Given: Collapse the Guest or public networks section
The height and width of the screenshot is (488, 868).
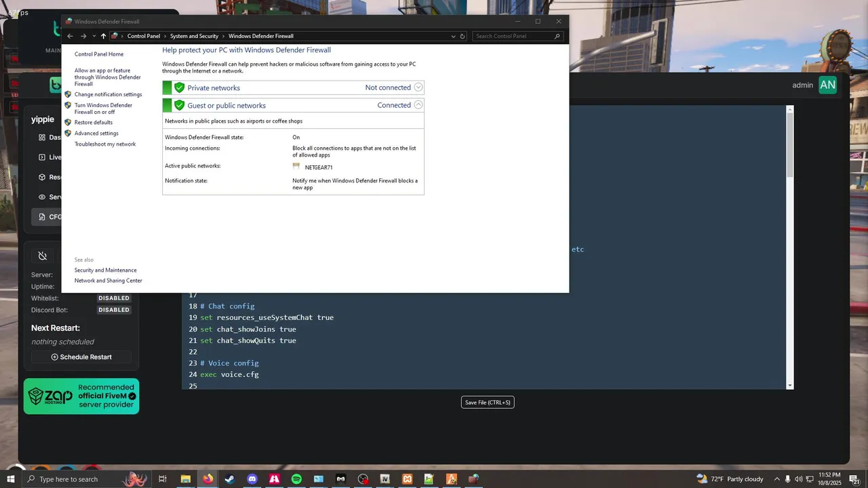Looking at the screenshot, I should (418, 105).
